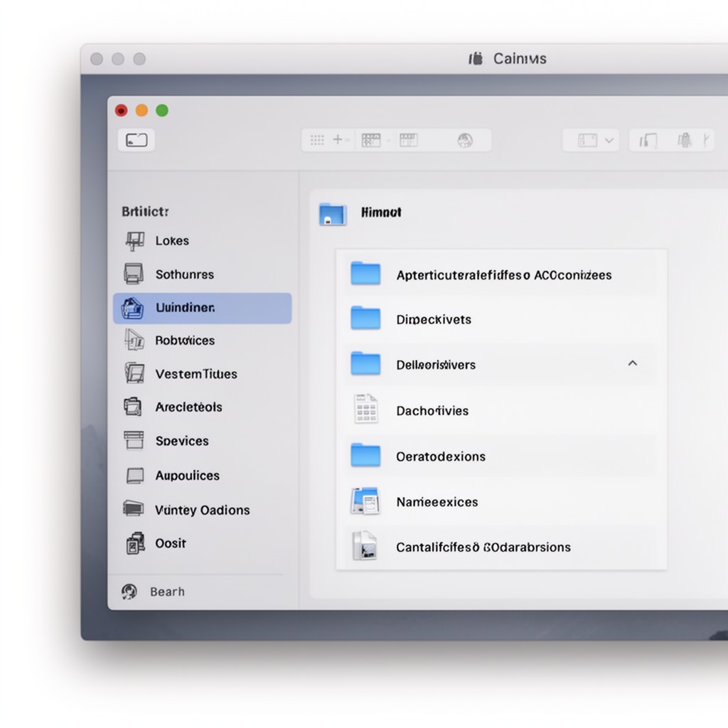This screenshot has height=728, width=728.
Task: Click the Vuntey Oadions sidebar icon
Action: [x=133, y=508]
